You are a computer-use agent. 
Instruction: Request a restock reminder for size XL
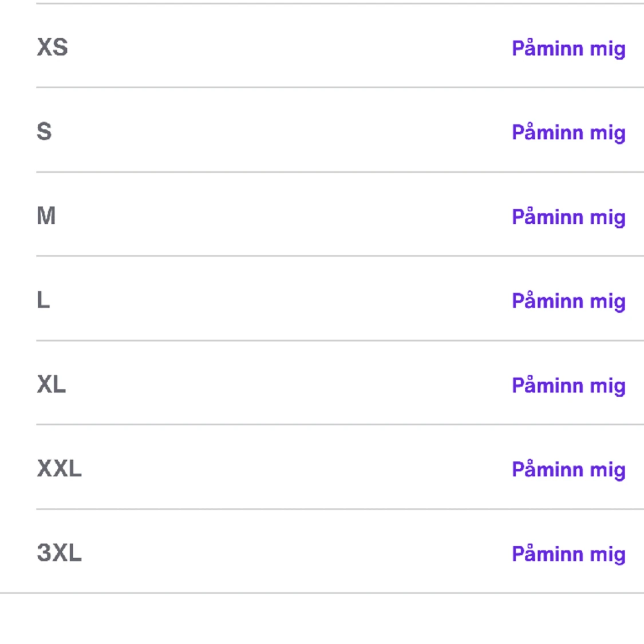[x=568, y=386]
